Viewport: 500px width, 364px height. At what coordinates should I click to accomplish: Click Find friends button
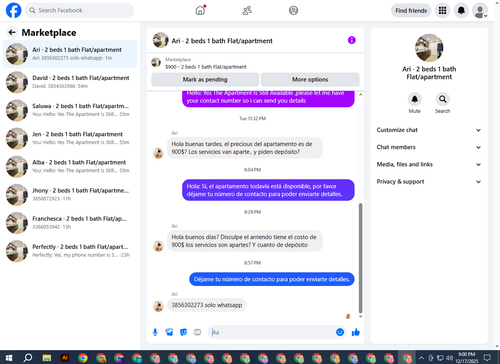coord(411,11)
